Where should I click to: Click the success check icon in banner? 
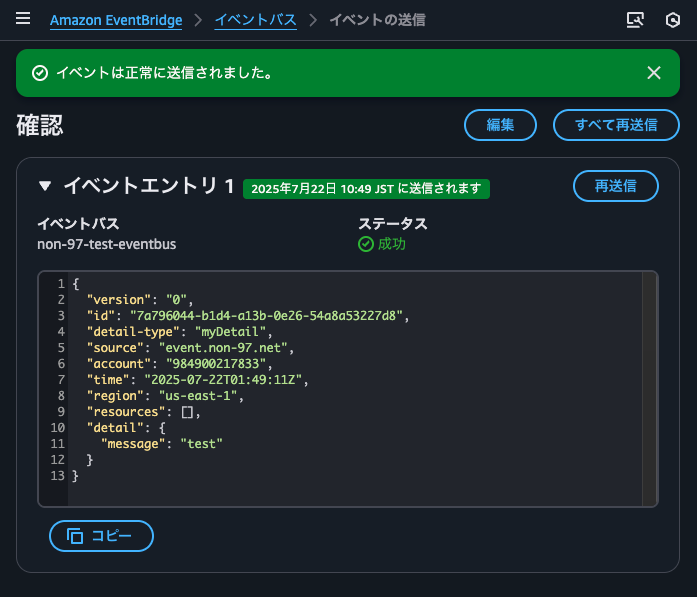(x=40, y=73)
